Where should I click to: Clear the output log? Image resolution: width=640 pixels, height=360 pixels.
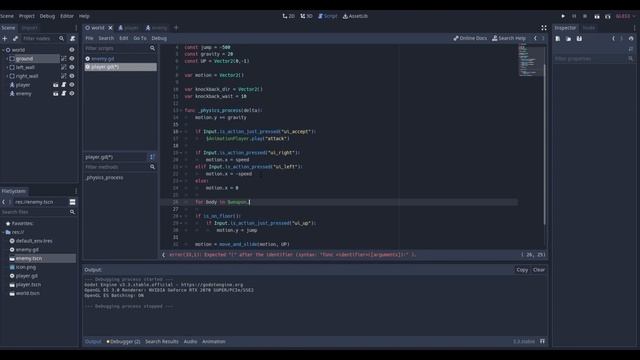click(539, 270)
